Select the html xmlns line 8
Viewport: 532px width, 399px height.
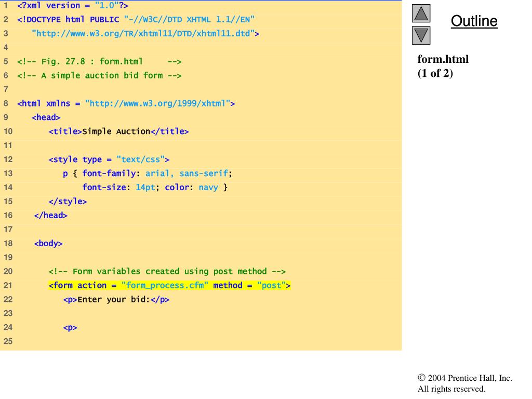[x=126, y=103]
